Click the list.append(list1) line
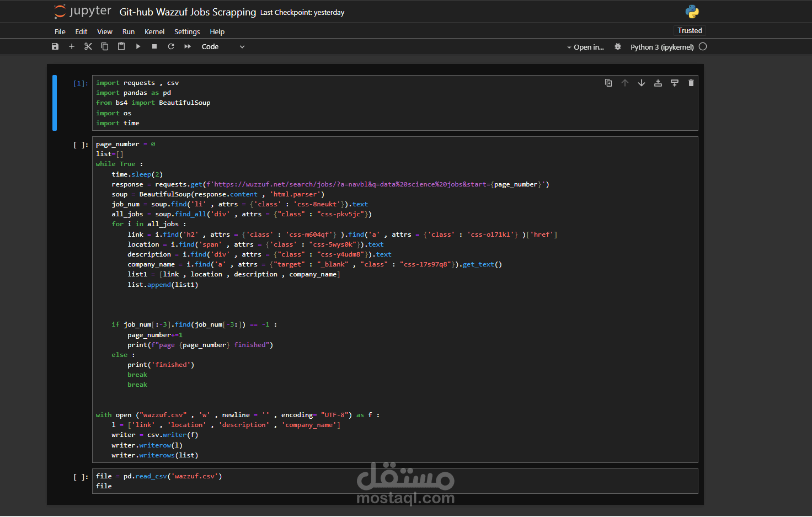 pos(163,285)
